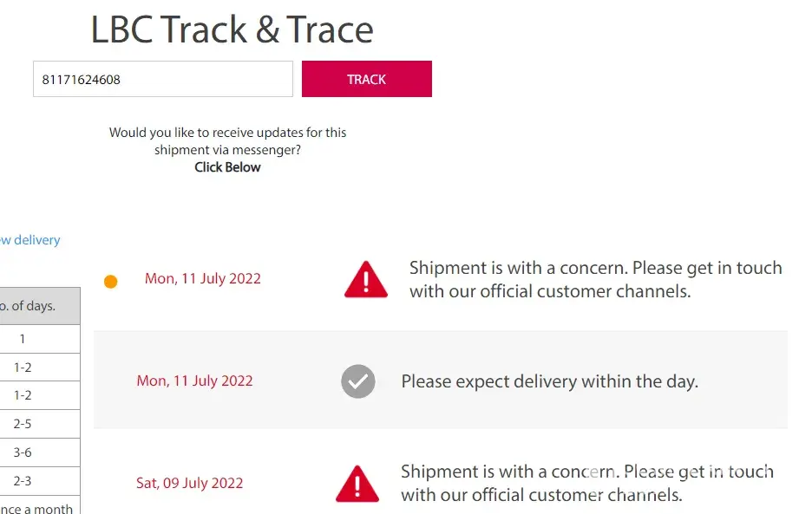Click the date in the expect-delivery row
812x514 pixels.
[194, 381]
